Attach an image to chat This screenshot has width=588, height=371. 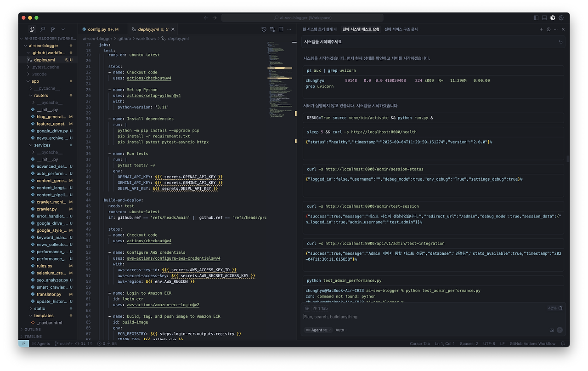[x=552, y=330]
